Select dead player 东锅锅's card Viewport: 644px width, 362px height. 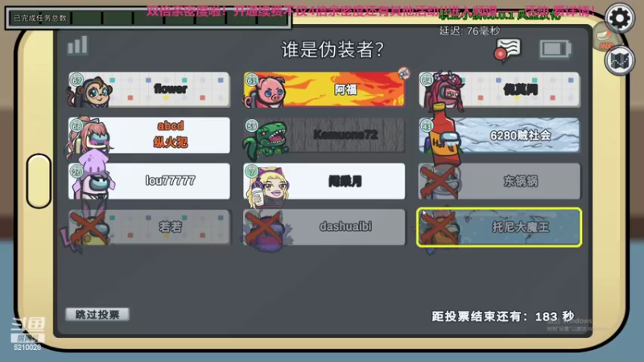(x=499, y=181)
